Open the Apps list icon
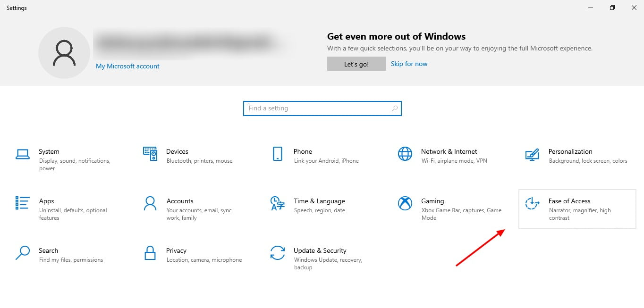The width and height of the screenshot is (644, 308). 22,203
